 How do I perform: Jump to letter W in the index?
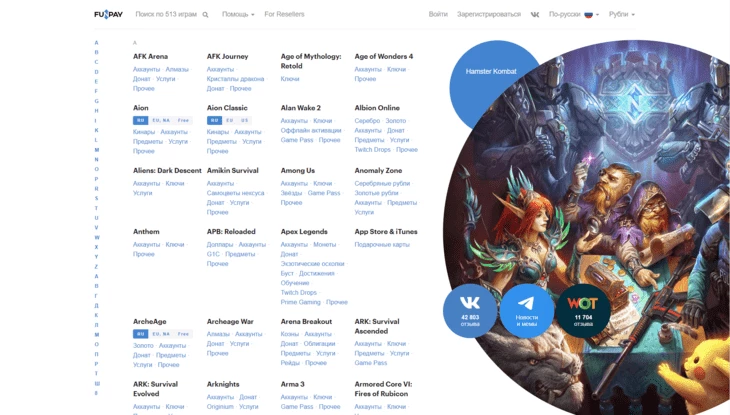point(97,238)
